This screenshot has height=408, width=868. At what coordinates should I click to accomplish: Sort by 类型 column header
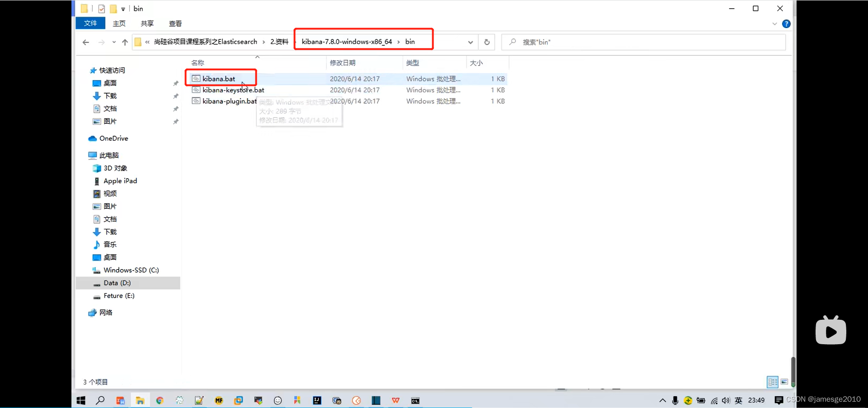pyautogui.click(x=412, y=63)
